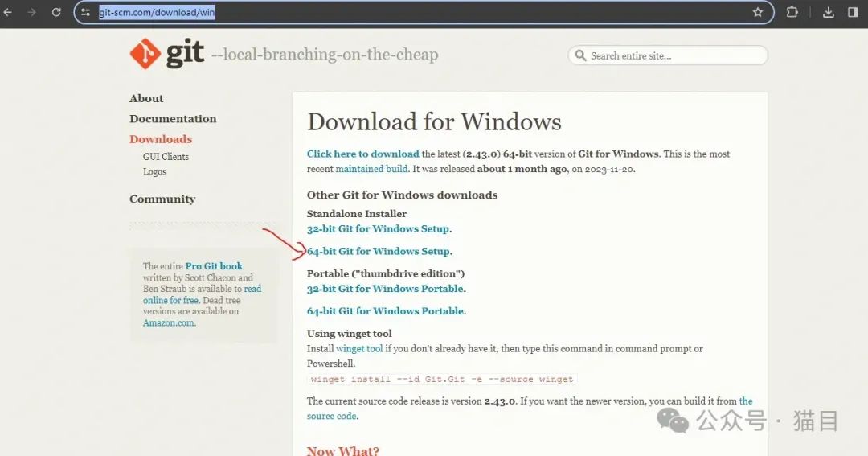Click the '--local-branching-on-the-cheap' tagline
This screenshot has height=456, width=868.
(325, 55)
